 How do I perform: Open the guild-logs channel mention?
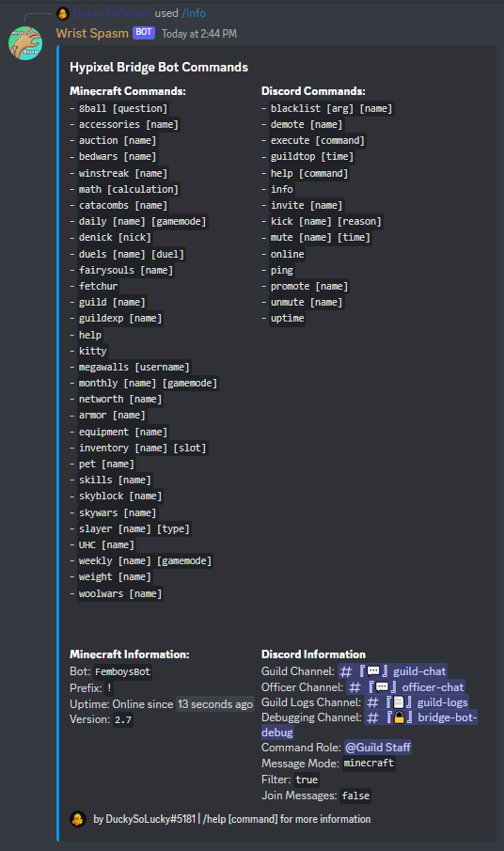[x=417, y=702]
